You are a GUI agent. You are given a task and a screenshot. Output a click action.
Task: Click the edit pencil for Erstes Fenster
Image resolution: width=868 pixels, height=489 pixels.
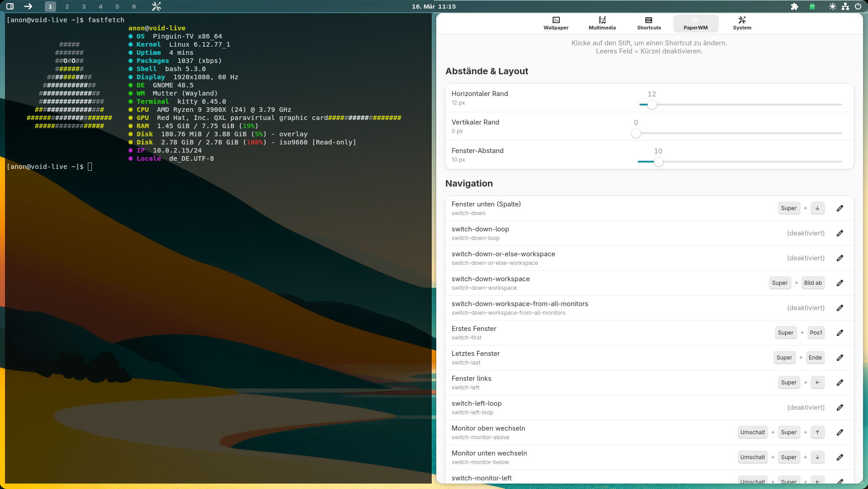tap(839, 333)
